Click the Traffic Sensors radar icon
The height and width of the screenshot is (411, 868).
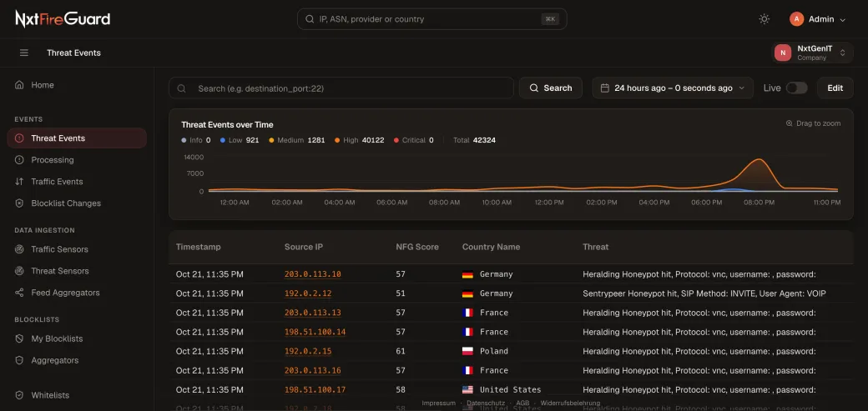point(19,249)
